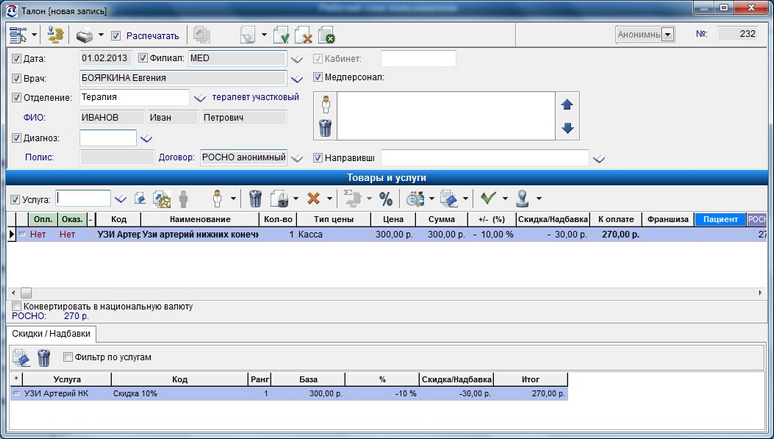The width and height of the screenshot is (774, 439).
Task: Enable Конвертировать в национальную валюту checkbox
Action: tap(17, 307)
